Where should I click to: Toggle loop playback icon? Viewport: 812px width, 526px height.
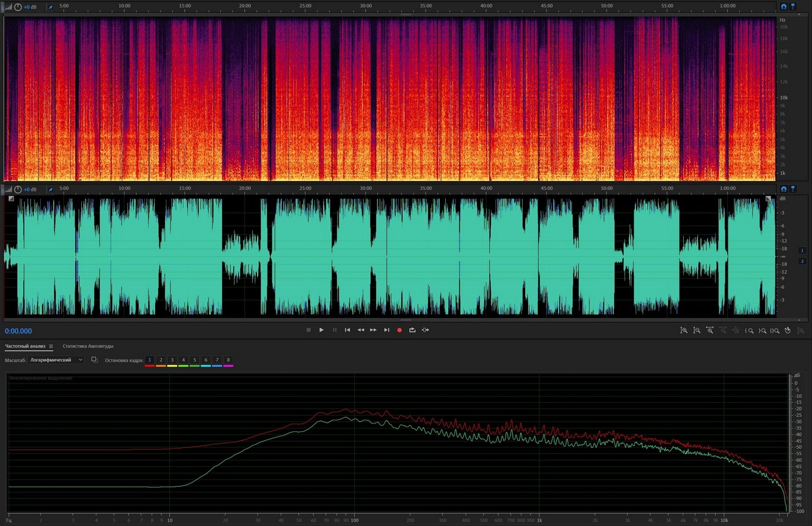(412, 330)
